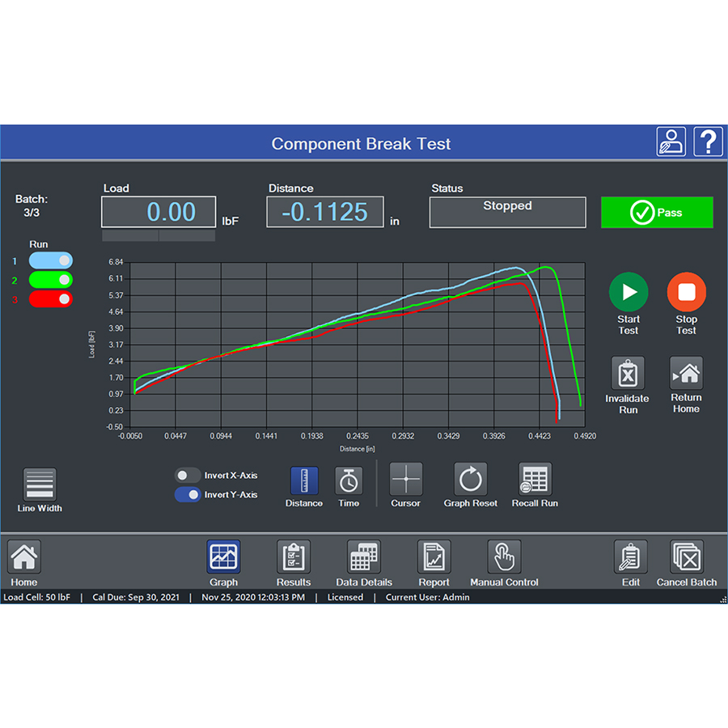The width and height of the screenshot is (728, 728).
Task: Open the help question mark icon
Action: point(708,142)
